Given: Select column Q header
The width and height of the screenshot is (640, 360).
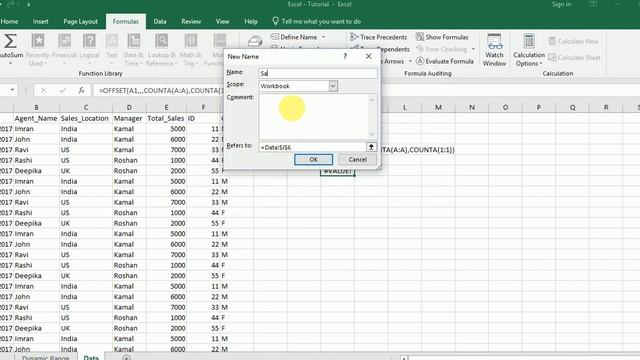Looking at the screenshot, I should click(x=572, y=107).
